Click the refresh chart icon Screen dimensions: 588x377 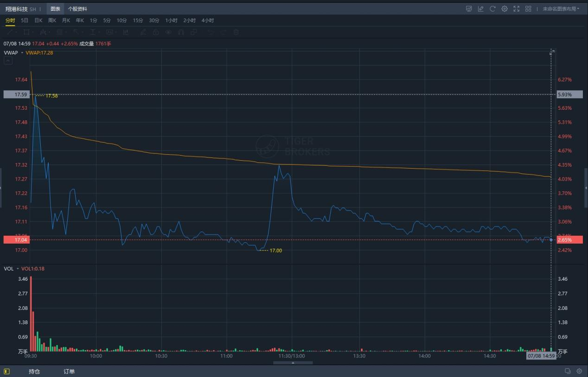[x=492, y=9]
